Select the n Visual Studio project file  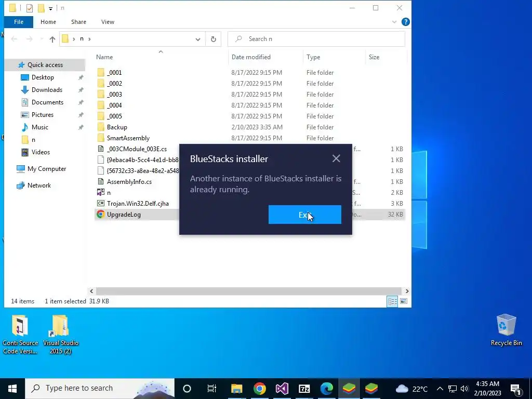[109, 192]
